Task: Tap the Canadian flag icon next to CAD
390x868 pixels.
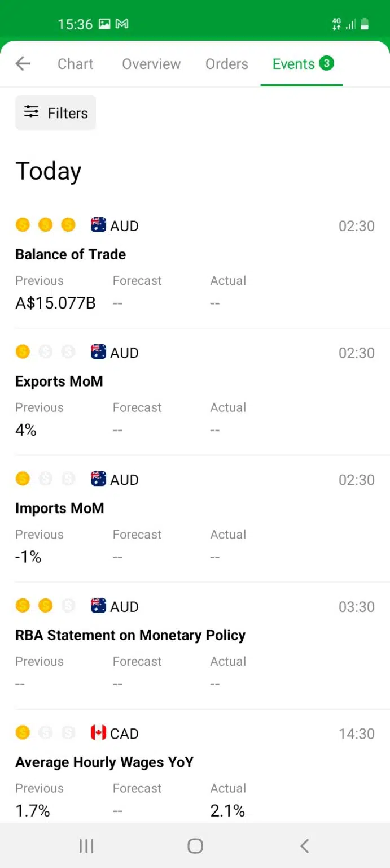Action: [x=98, y=733]
